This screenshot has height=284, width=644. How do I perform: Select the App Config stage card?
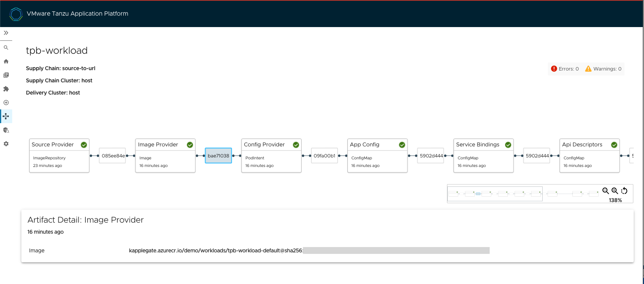tap(377, 156)
